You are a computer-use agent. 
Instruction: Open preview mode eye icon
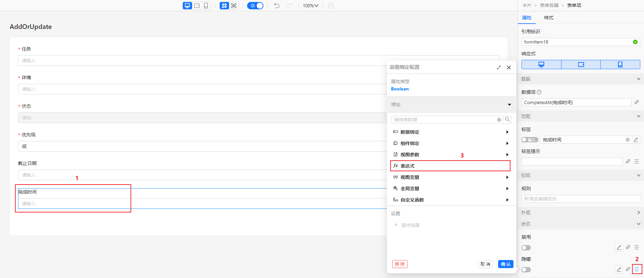(x=234, y=6)
